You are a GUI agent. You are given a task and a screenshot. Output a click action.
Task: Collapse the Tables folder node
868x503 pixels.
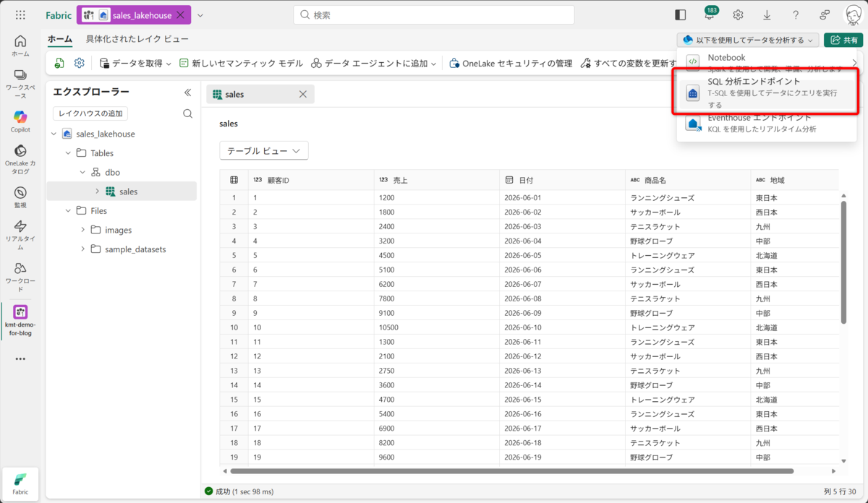[69, 153]
